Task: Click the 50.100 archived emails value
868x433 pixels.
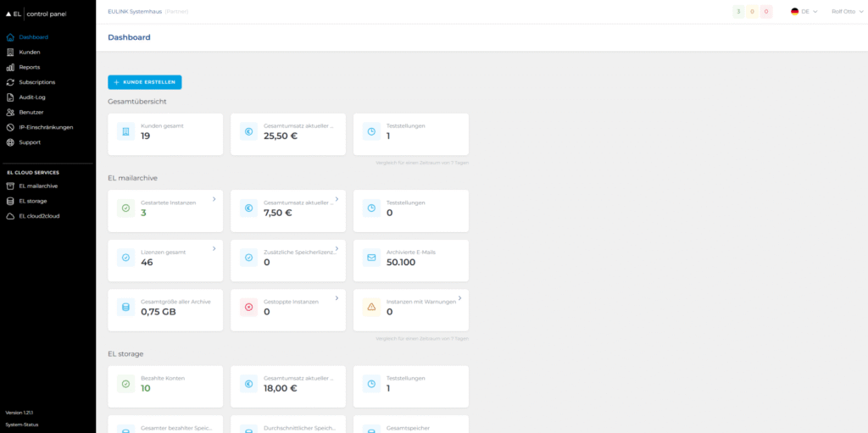Action: [401, 263]
